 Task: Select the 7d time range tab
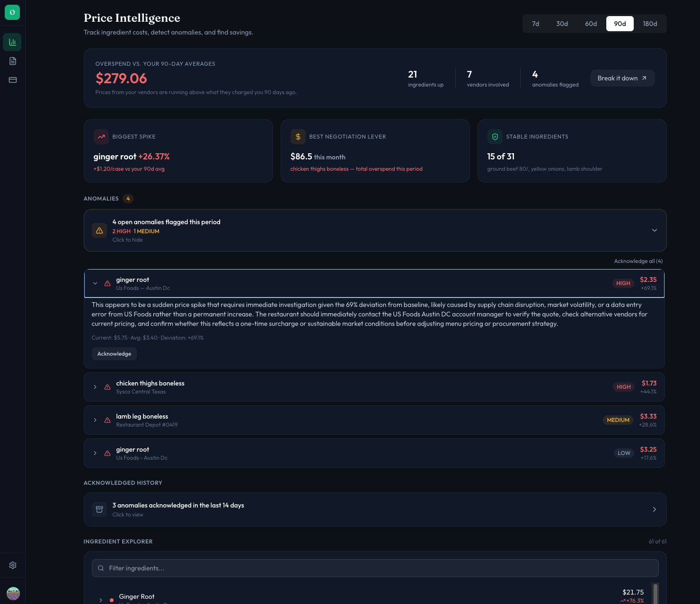(x=536, y=24)
